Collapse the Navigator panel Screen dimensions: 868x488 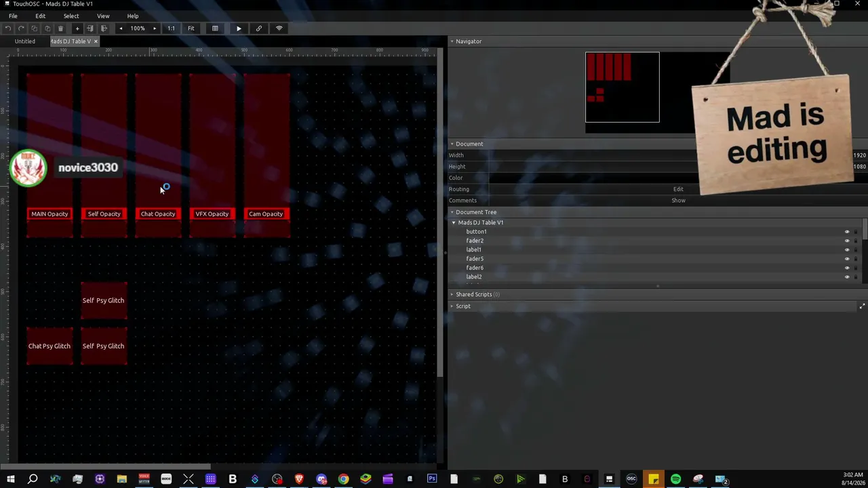(x=452, y=41)
